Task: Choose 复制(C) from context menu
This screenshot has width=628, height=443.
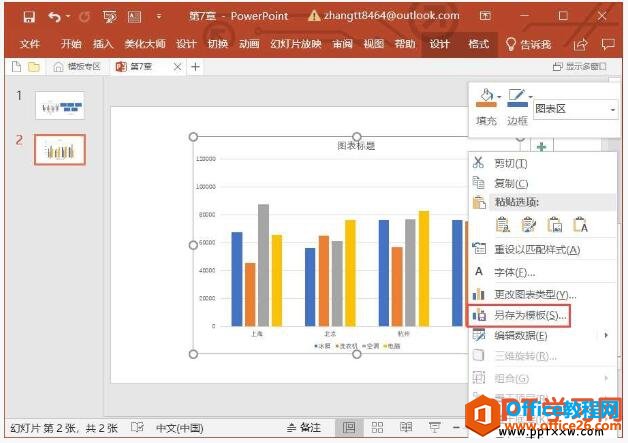Action: tap(511, 183)
